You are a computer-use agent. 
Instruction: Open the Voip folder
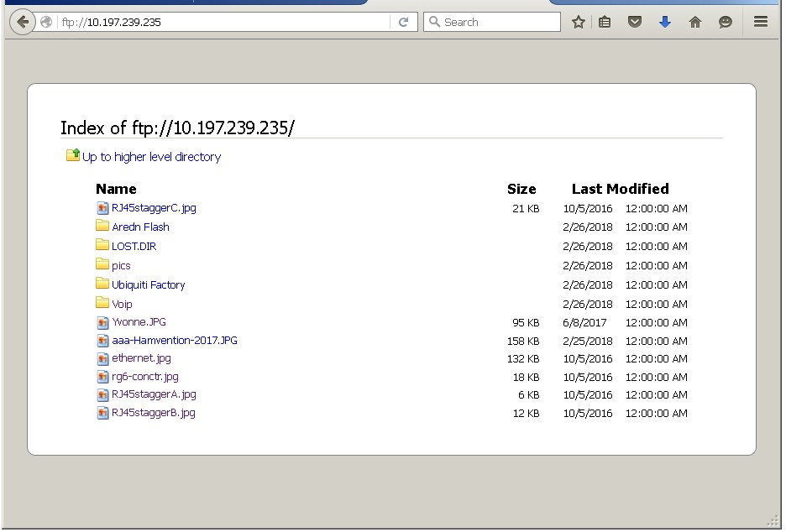click(x=122, y=304)
